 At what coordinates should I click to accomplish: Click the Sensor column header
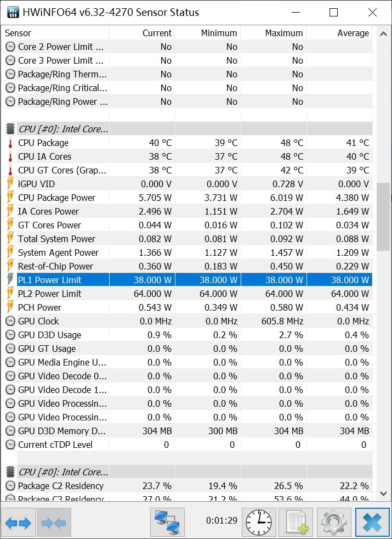click(x=55, y=33)
